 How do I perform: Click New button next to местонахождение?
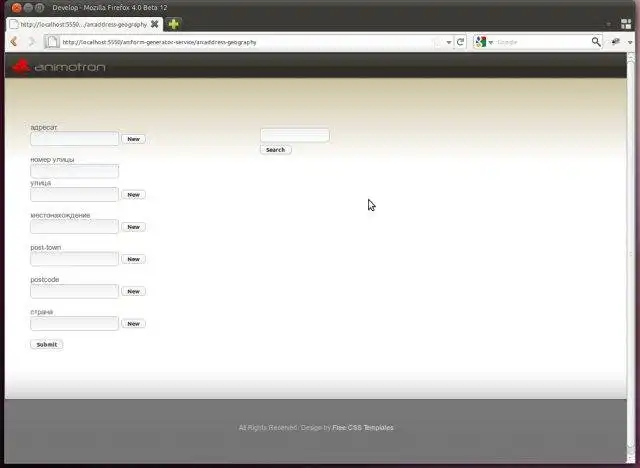tap(133, 227)
